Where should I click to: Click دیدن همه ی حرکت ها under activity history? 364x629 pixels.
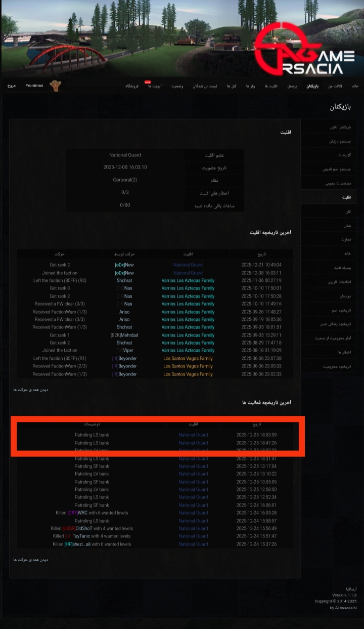pyautogui.click(x=31, y=560)
